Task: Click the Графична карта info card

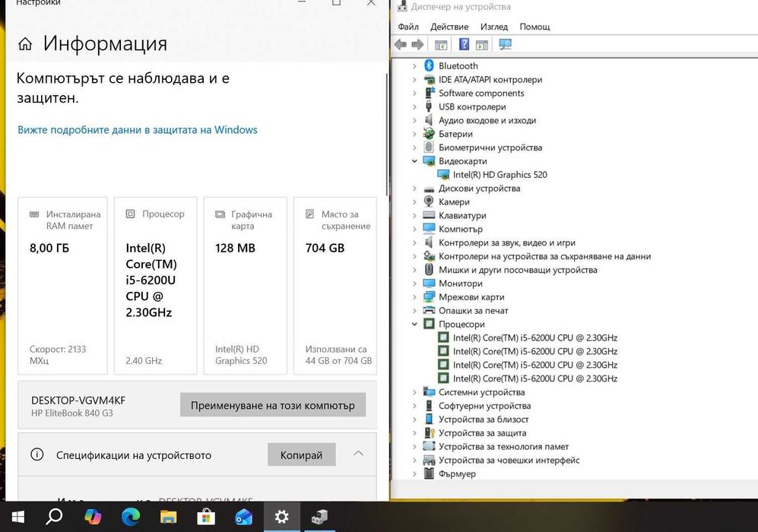Action: point(245,286)
